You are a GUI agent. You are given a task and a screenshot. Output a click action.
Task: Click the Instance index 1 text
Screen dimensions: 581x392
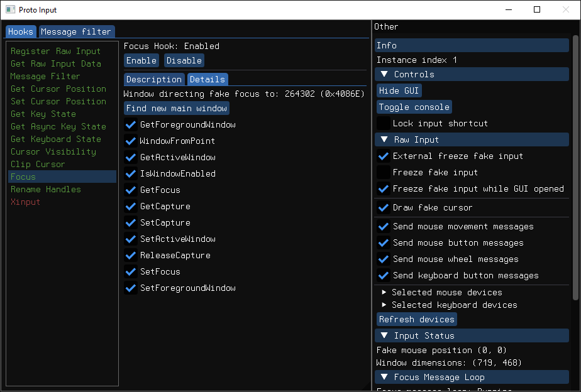coord(416,60)
